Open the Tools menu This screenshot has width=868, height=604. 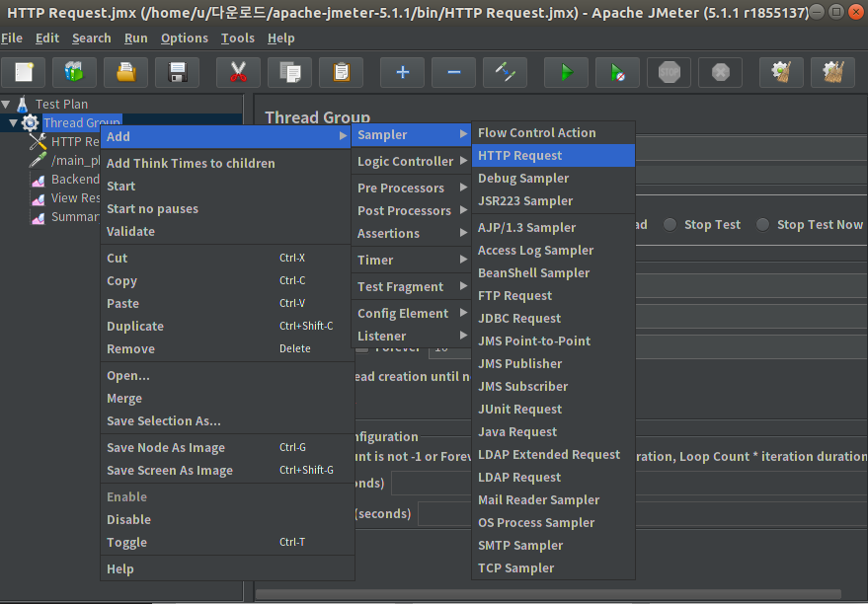[x=237, y=38]
